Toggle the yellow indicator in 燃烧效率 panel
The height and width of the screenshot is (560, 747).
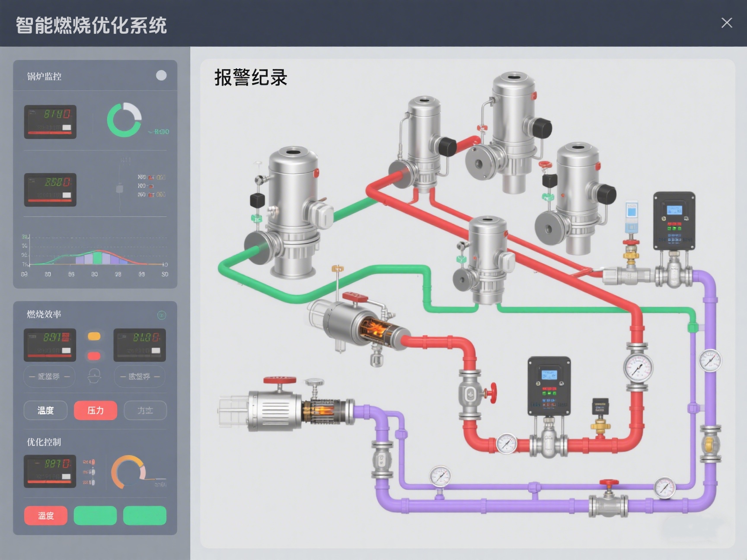click(94, 336)
